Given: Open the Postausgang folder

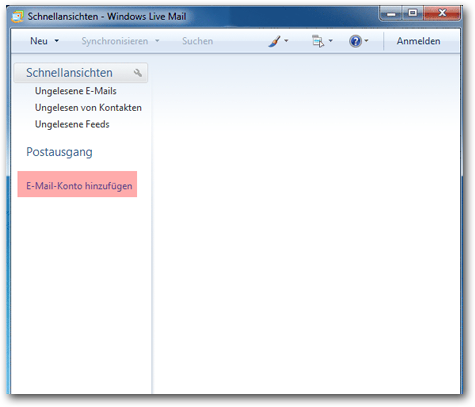Looking at the screenshot, I should point(59,152).
